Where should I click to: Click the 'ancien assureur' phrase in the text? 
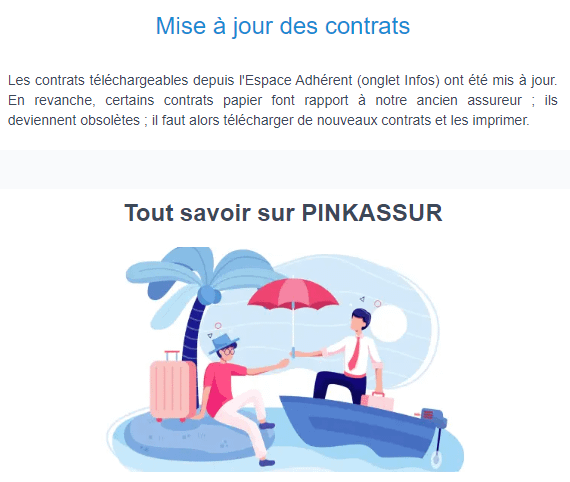pos(469,100)
